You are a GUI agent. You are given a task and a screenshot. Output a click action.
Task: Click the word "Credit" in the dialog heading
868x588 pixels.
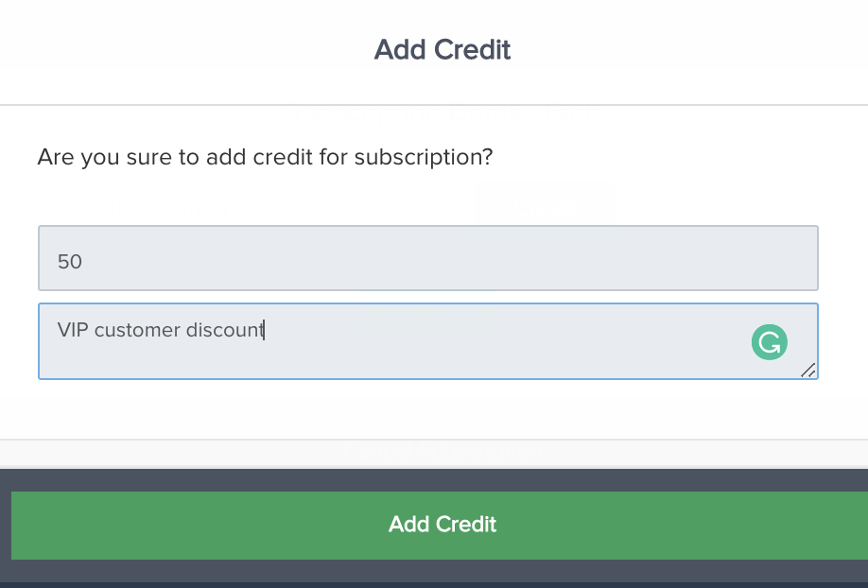472,49
